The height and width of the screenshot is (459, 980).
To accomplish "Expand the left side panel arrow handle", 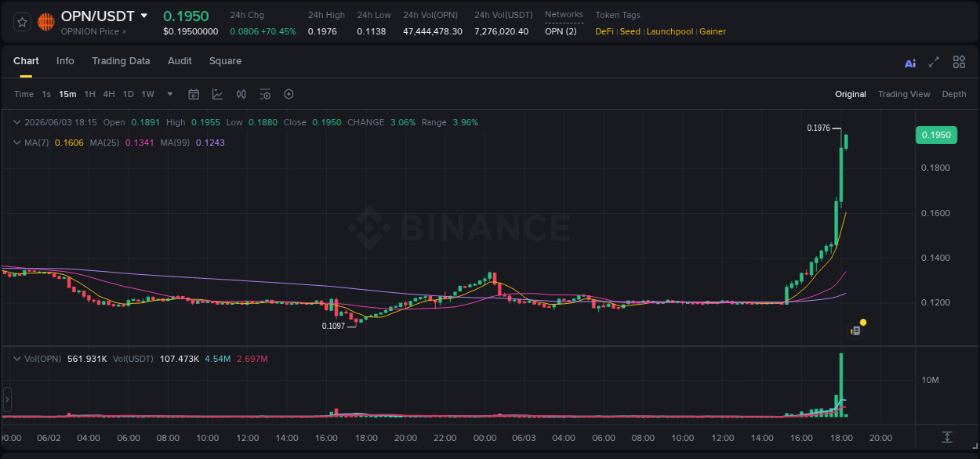I will (x=7, y=399).
